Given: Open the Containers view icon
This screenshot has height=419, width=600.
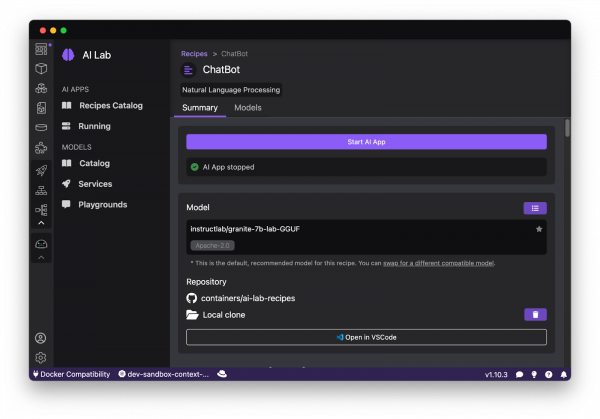Looking at the screenshot, I should pos(41,69).
